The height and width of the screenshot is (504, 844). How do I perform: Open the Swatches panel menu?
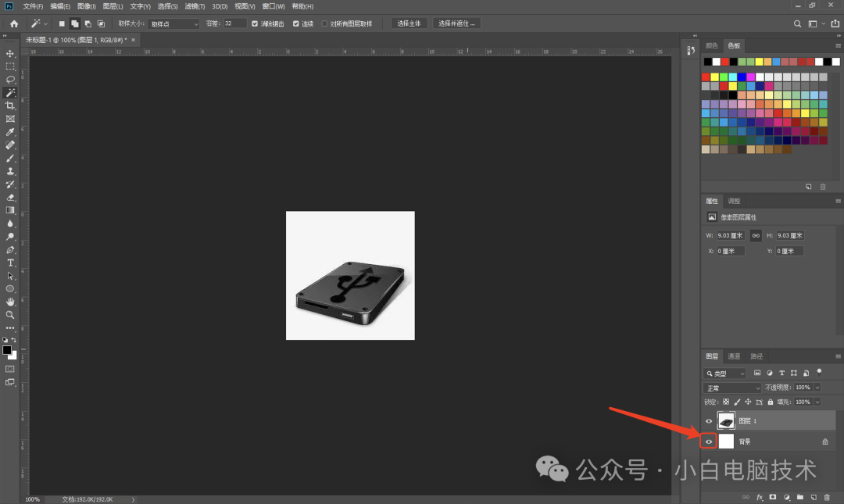tap(838, 46)
